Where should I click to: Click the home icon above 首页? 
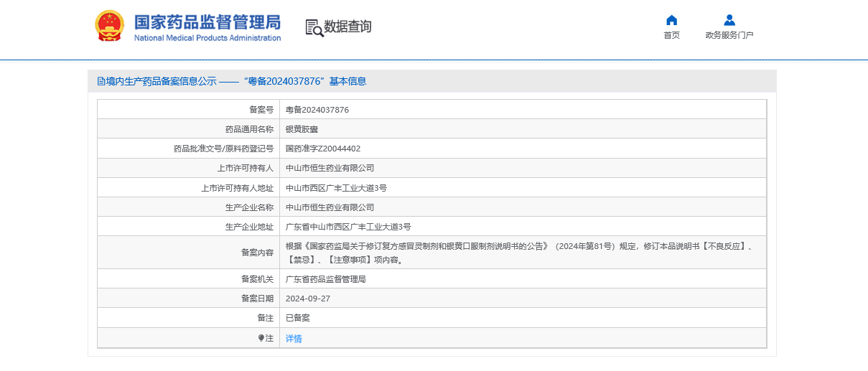coord(671,20)
